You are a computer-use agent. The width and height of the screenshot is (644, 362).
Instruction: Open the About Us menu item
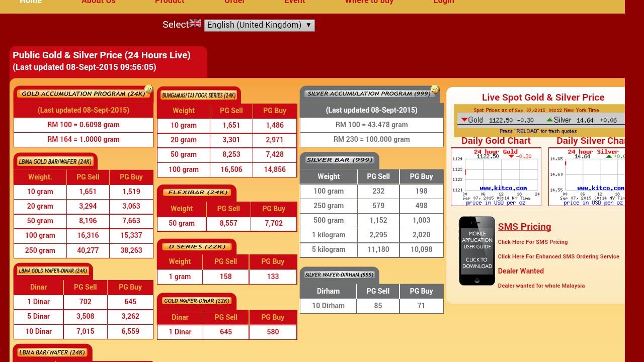tap(99, 2)
